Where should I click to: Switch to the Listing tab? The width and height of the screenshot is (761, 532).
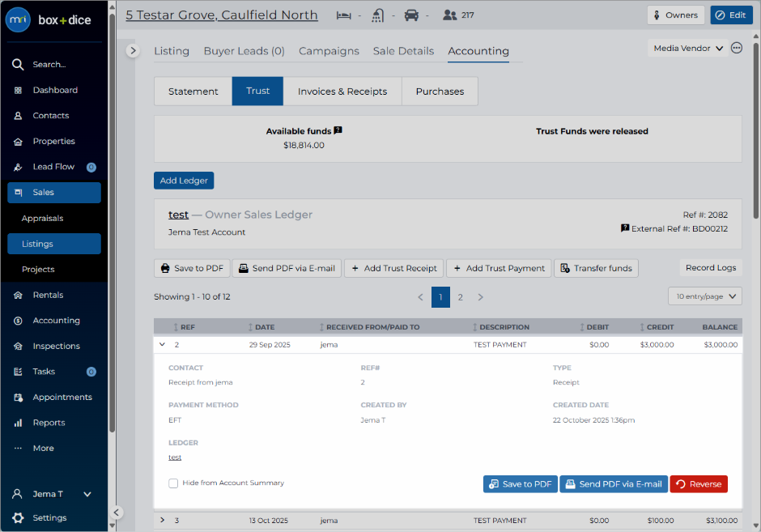[x=172, y=51]
